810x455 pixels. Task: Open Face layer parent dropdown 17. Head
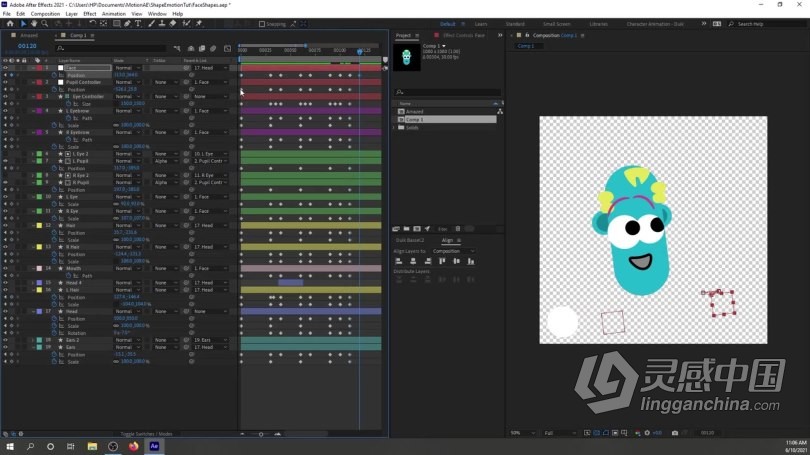coord(210,68)
